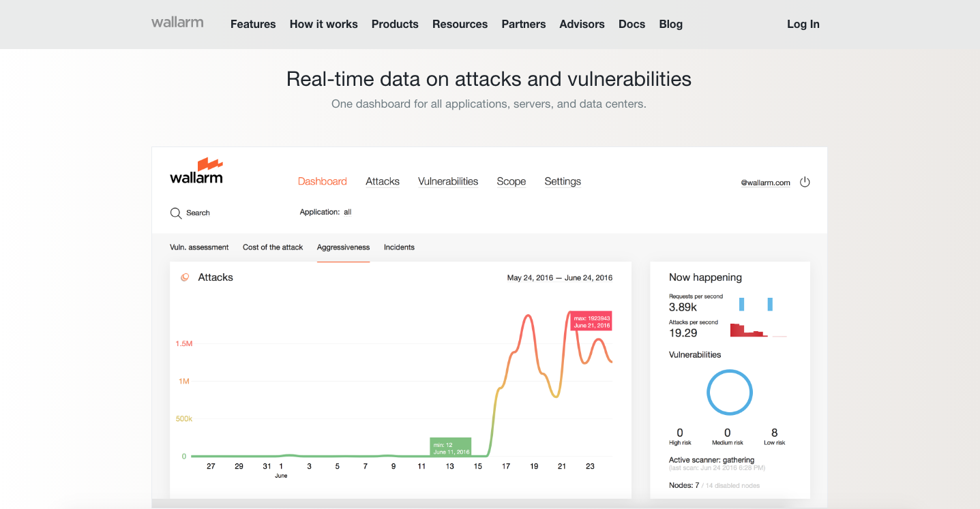Click the wallarm site logo in header
The width and height of the screenshot is (980, 509).
coord(177,22)
